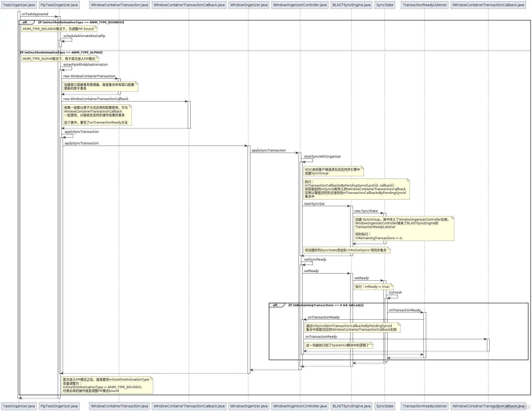Click onTransactionReady label pointing to IWindowContainerTransactionCallback.java
This screenshot has width=532, height=411.
pyautogui.click(x=321, y=337)
